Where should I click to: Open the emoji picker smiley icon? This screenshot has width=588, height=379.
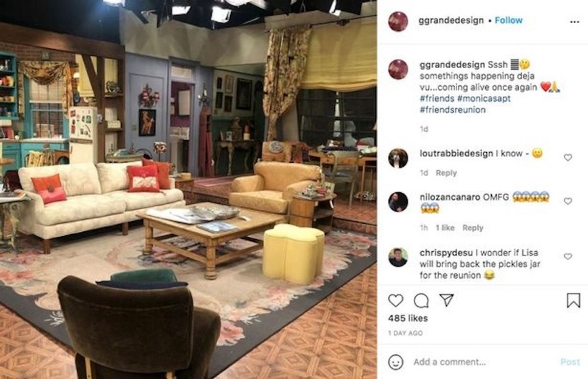coord(396,362)
